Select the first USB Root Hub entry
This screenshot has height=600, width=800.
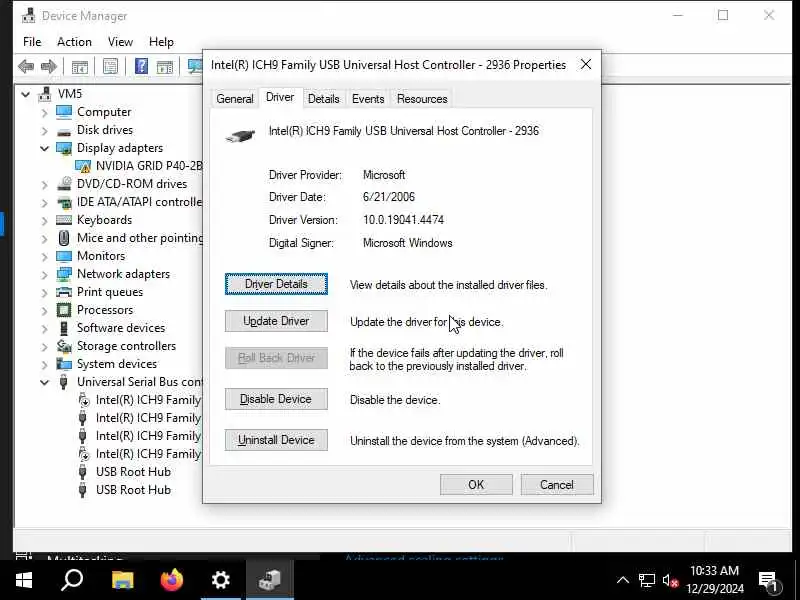click(133, 472)
